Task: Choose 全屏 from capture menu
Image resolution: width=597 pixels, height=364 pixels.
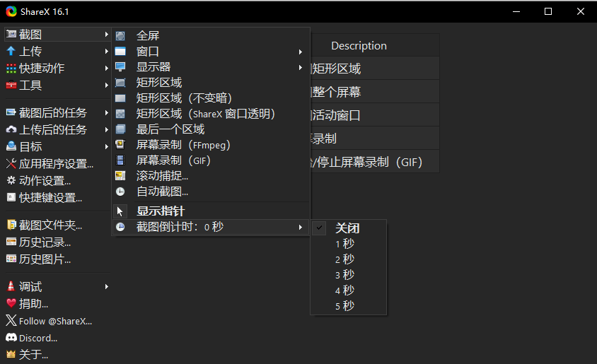Action: (211, 36)
